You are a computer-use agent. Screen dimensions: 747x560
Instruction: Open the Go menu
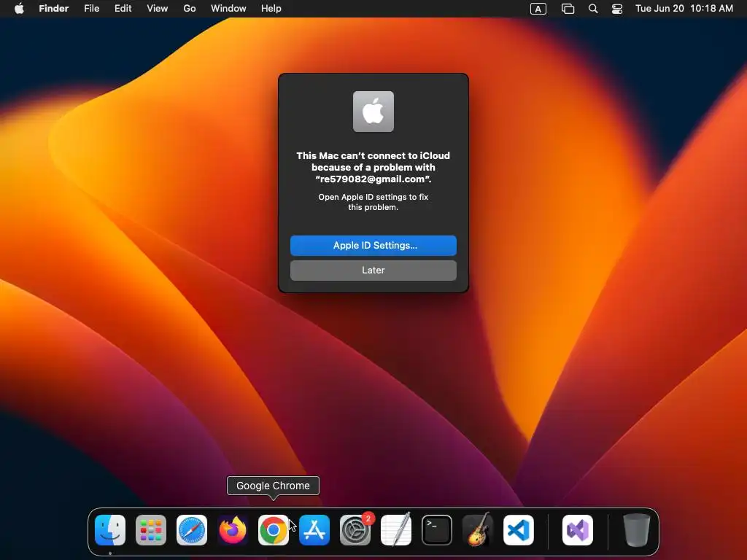(x=190, y=9)
